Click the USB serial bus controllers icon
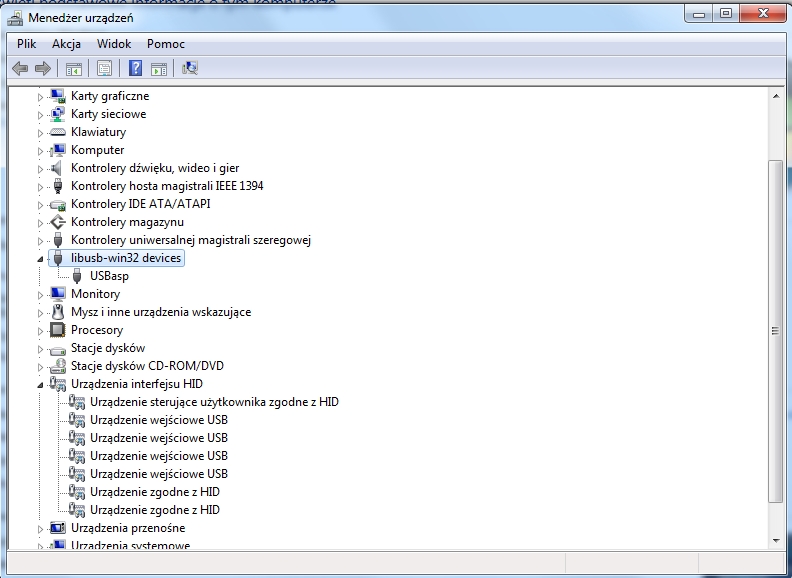 [58, 240]
